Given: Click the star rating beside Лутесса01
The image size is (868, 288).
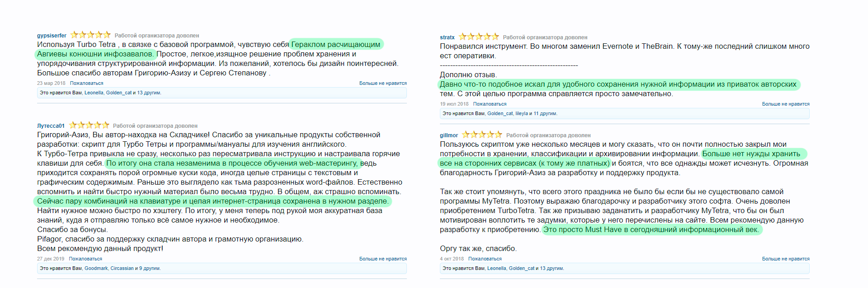Looking at the screenshot, I should 89,125.
